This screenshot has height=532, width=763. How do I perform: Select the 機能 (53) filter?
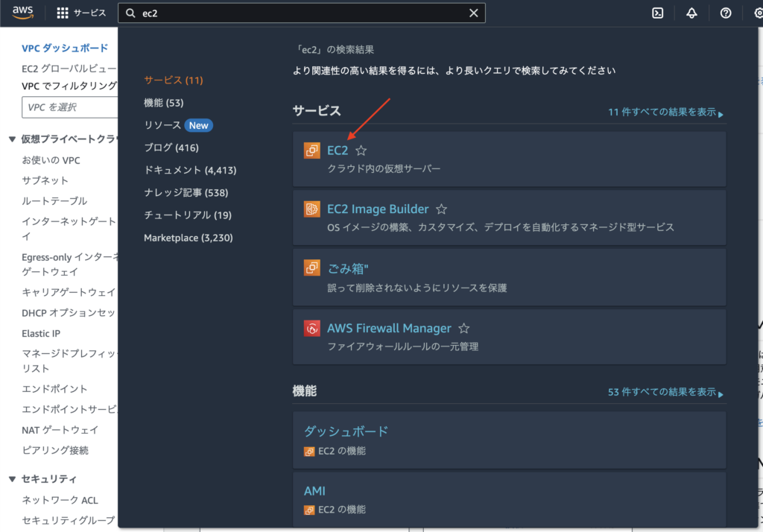(163, 103)
